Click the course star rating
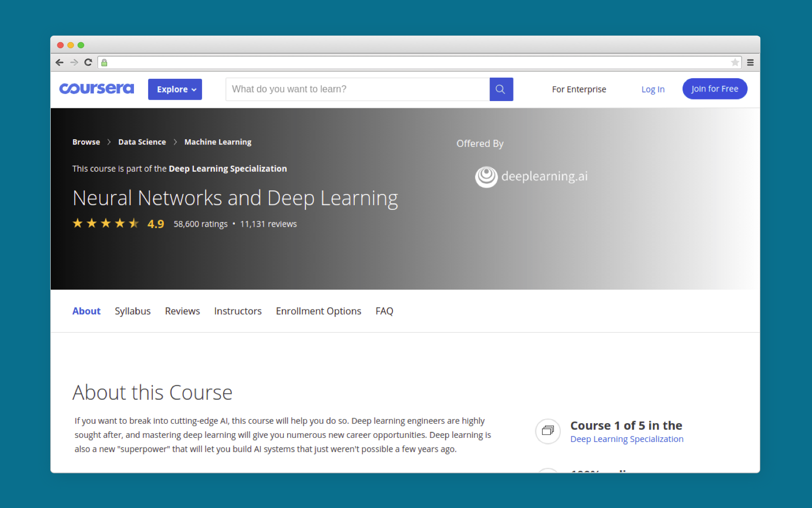This screenshot has height=508, width=812. [x=106, y=224]
